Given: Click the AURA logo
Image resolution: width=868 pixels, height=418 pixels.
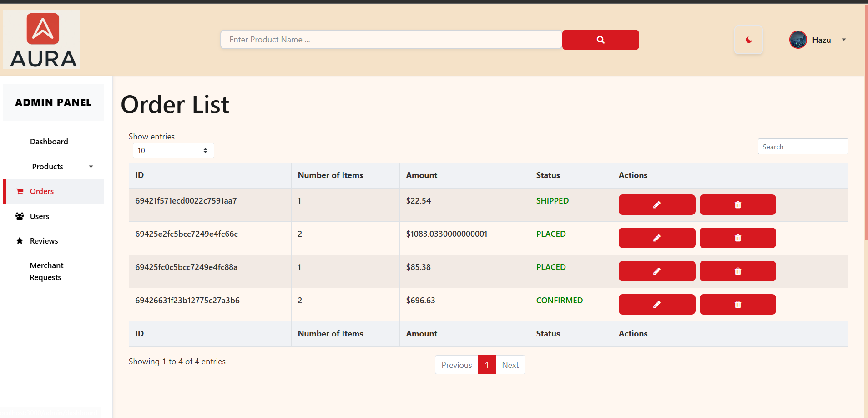Looking at the screenshot, I should coord(42,40).
